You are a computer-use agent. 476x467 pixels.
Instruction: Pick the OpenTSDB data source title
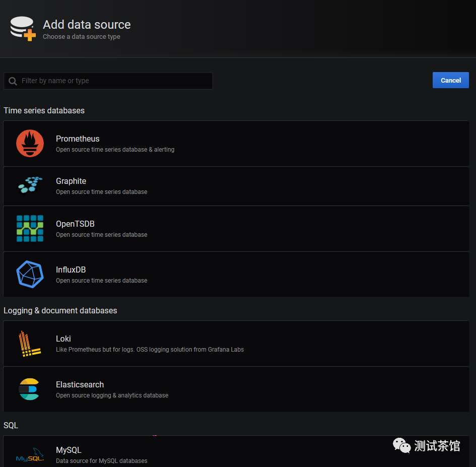click(x=75, y=224)
